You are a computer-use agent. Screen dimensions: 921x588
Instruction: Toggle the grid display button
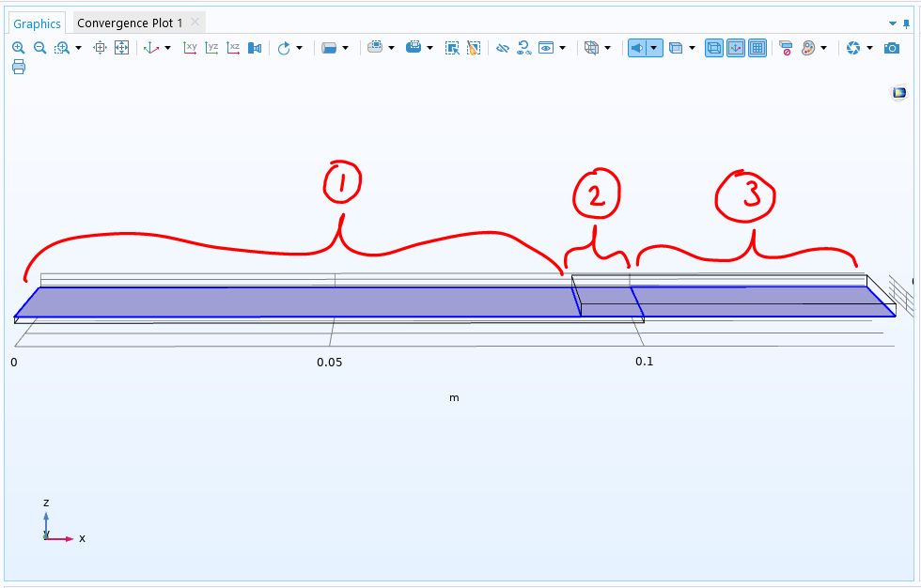click(757, 48)
